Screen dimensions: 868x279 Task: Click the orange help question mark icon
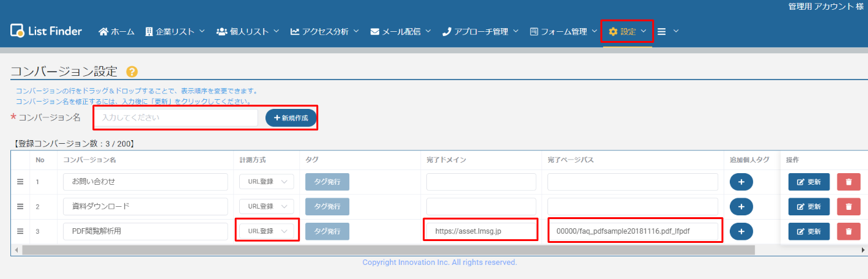(132, 72)
